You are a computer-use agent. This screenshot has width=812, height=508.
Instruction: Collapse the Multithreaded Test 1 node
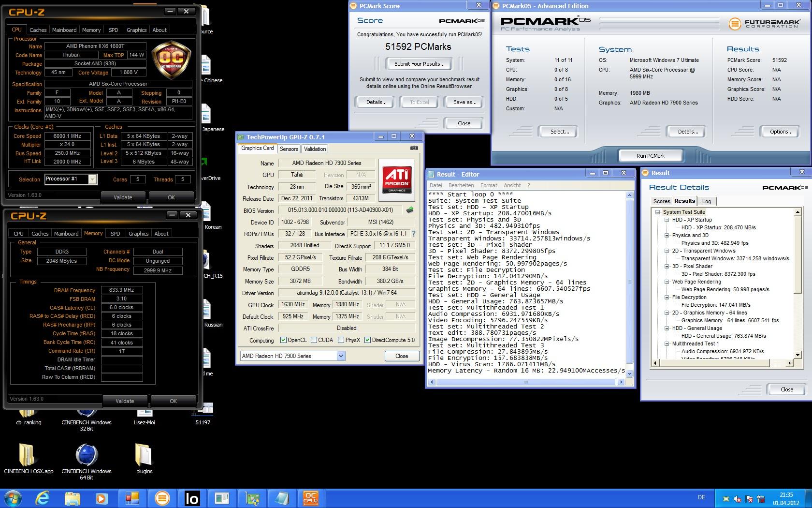(667, 344)
